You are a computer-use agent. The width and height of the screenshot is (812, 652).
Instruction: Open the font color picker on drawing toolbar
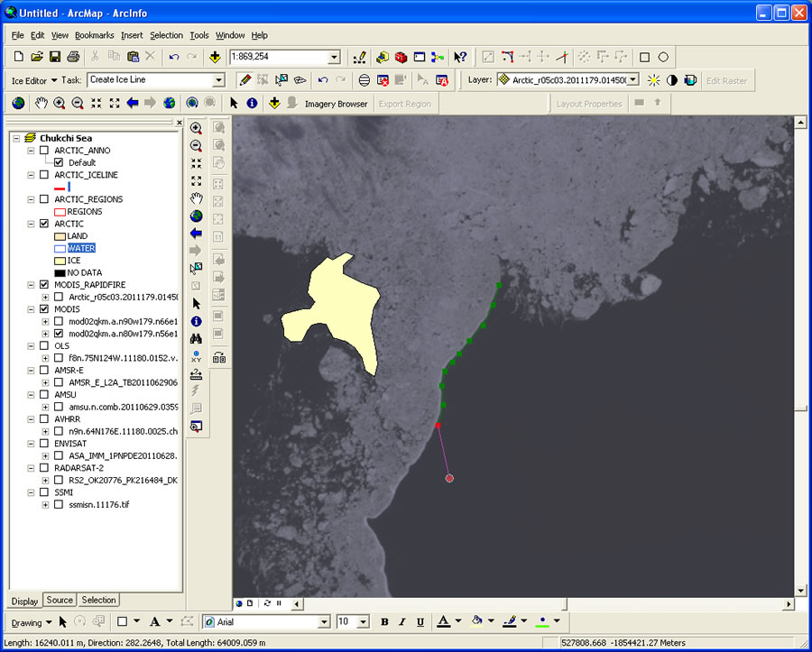click(x=456, y=621)
